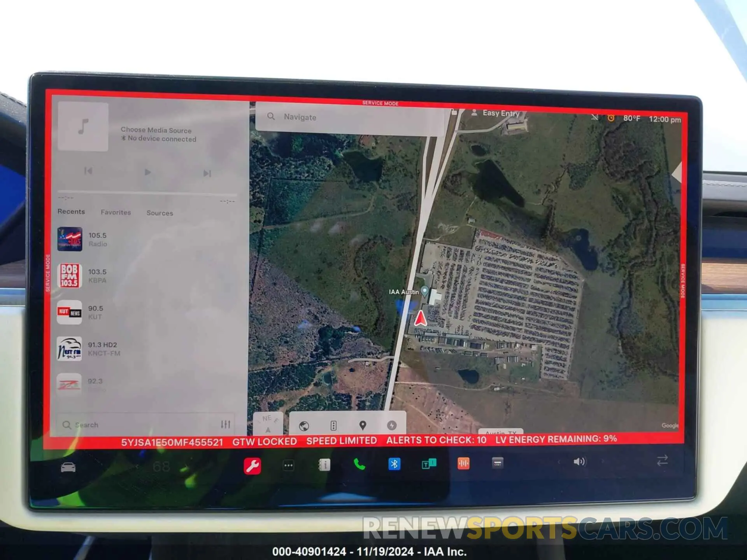Tap the red vehicle position arrow

point(420,318)
